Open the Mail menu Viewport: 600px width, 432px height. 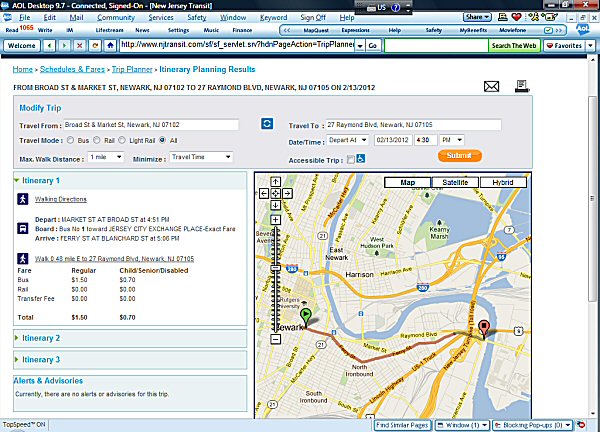point(76,18)
